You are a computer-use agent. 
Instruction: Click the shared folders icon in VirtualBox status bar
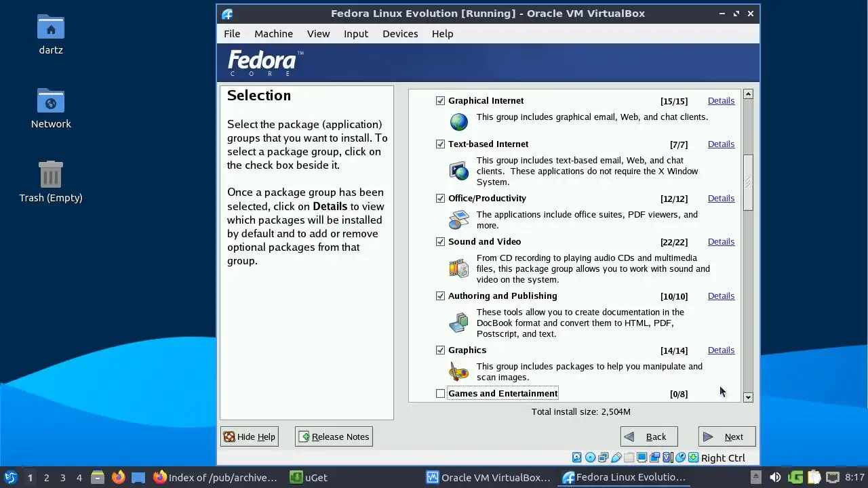point(629,457)
